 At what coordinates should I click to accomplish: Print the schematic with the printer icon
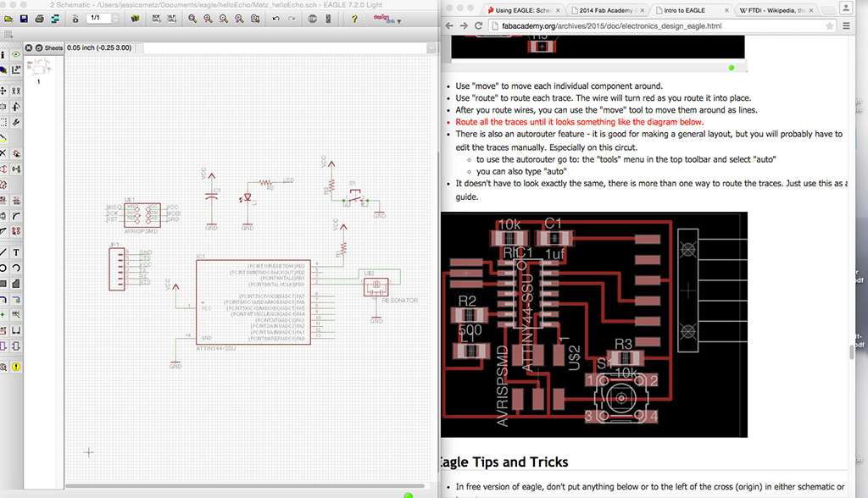tap(39, 19)
